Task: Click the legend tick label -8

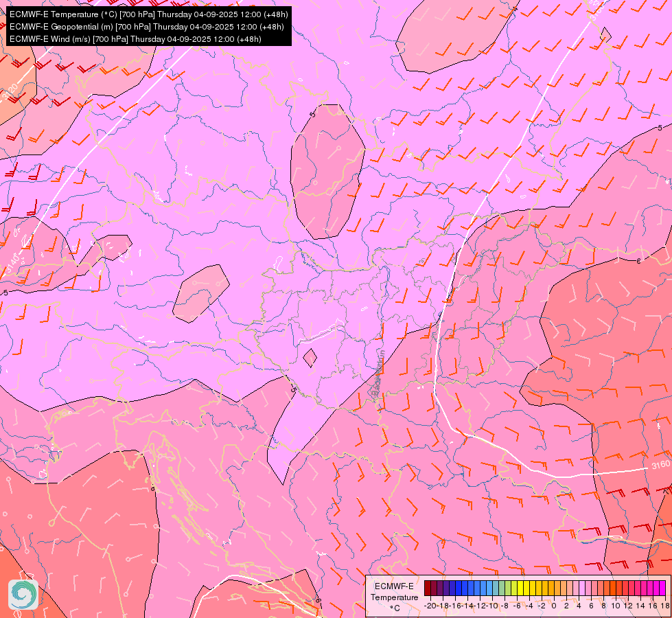Action: 505,606
